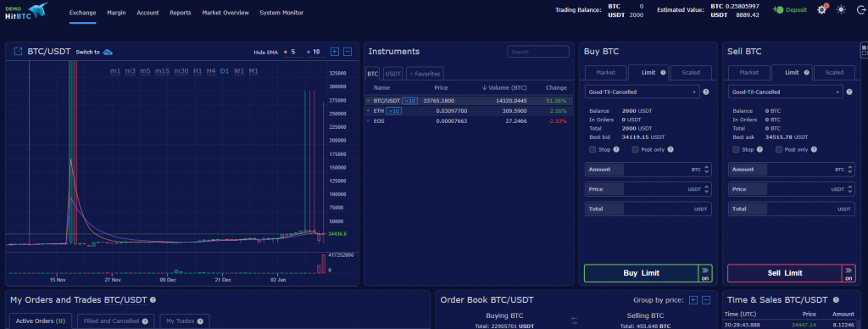Increase Order Book price grouping
Screen dimensions: 868x329
(x=693, y=300)
